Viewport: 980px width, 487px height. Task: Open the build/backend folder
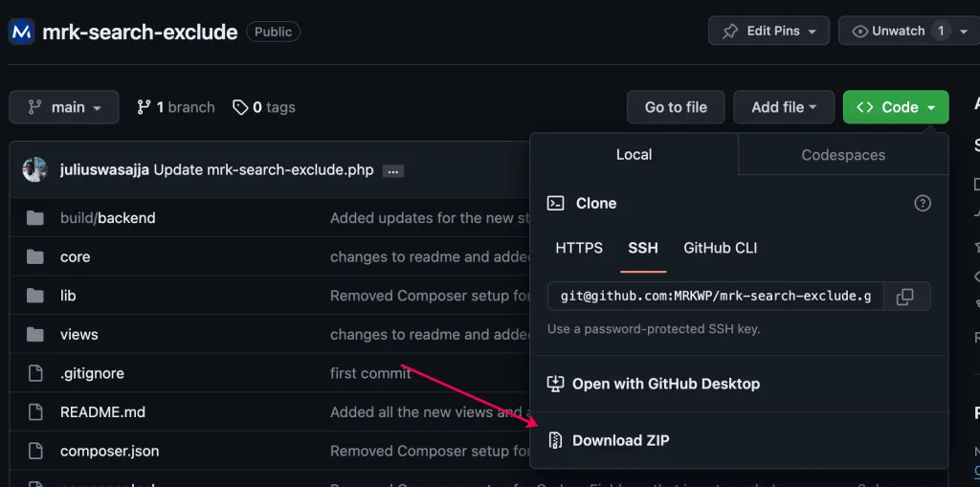click(107, 217)
